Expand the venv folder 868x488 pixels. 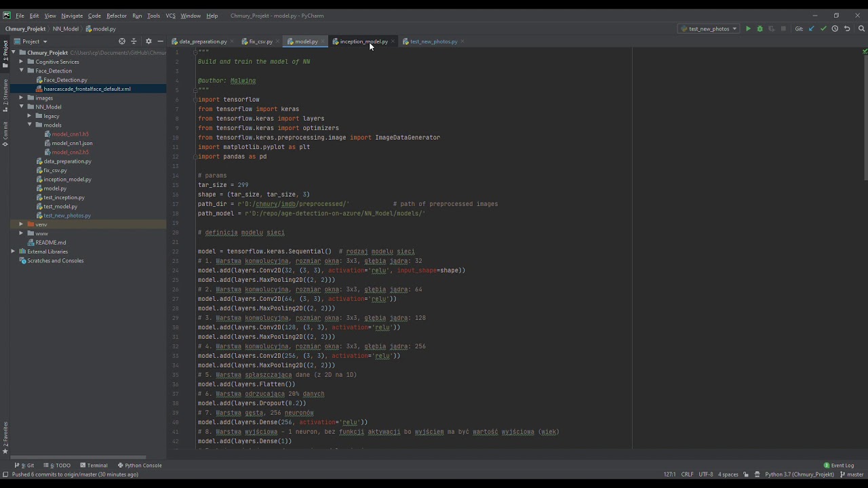(21, 224)
